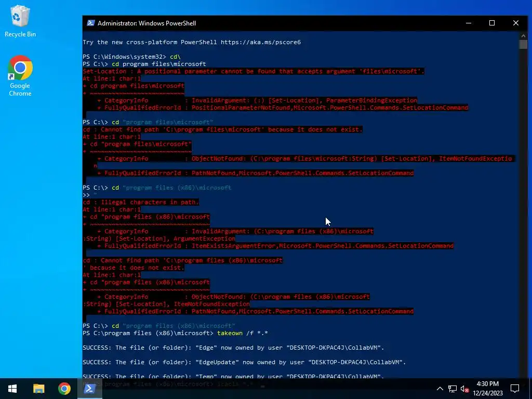532x399 pixels.
Task: Click the SUCCESS line for "EdgeUpdate" folder
Action: coord(244,362)
